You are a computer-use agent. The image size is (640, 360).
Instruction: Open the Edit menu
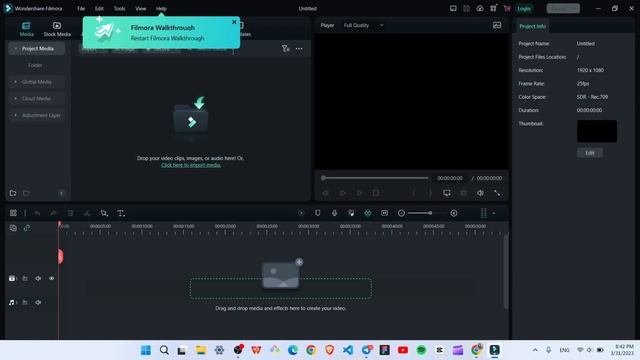(99, 8)
